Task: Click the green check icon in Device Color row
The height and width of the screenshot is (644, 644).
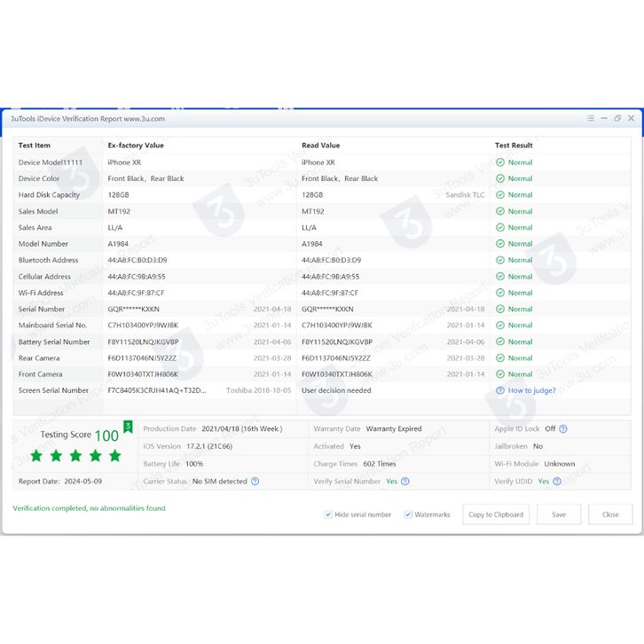Action: pyautogui.click(x=500, y=178)
